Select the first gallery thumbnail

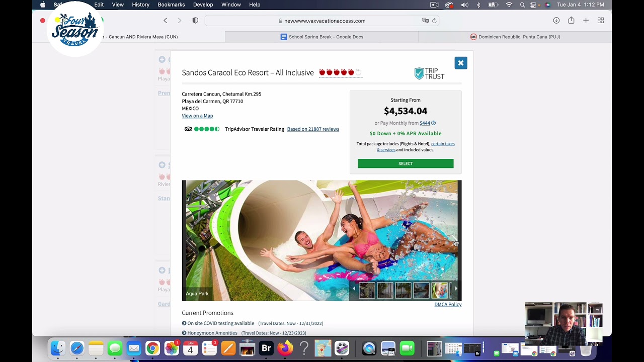[367, 290]
